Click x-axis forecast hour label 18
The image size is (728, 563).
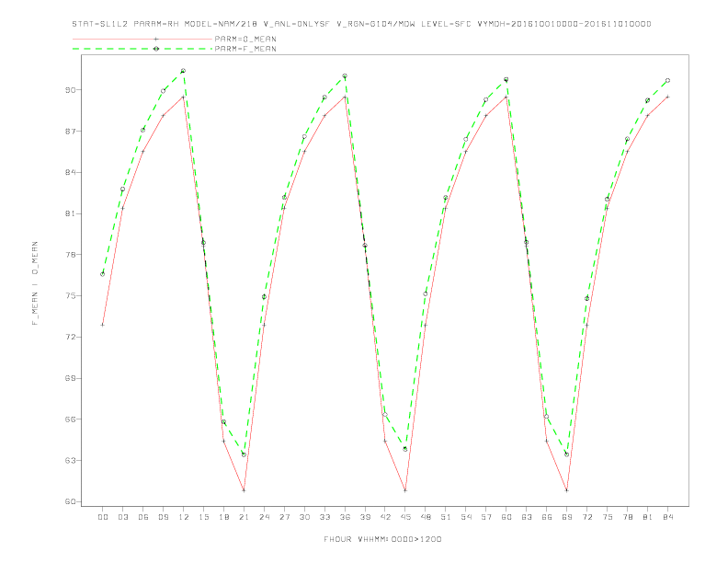click(223, 517)
